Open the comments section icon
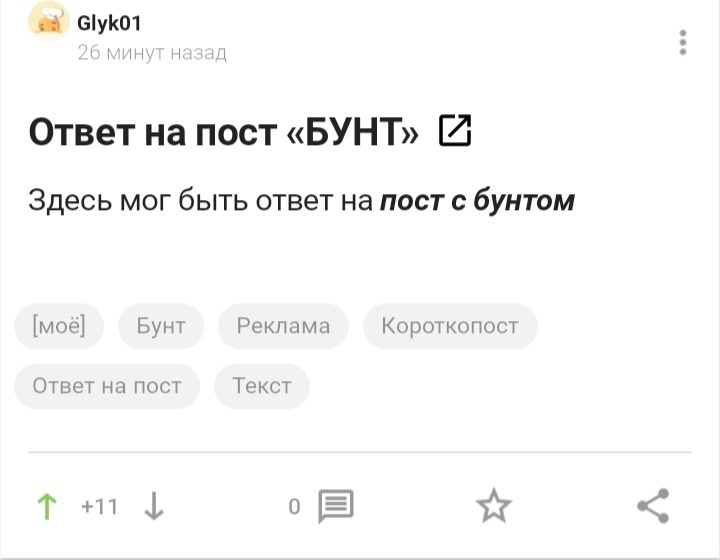The height and width of the screenshot is (560, 720). (x=335, y=507)
